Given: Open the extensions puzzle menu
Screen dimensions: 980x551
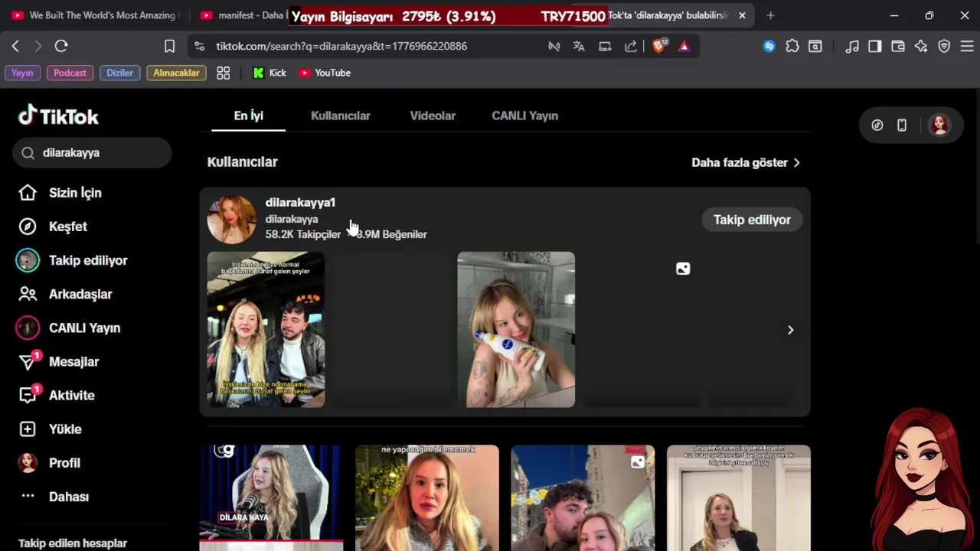Looking at the screenshot, I should (x=792, y=46).
